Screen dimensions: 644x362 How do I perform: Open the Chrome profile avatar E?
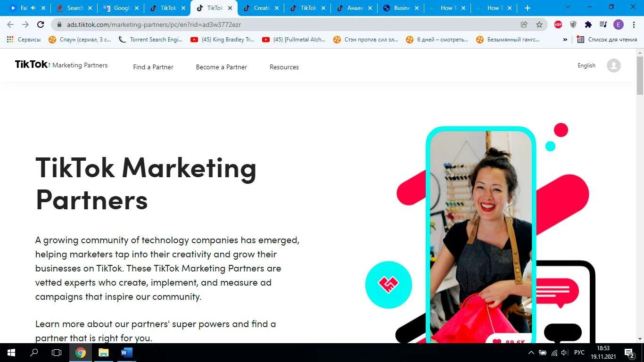619,25
